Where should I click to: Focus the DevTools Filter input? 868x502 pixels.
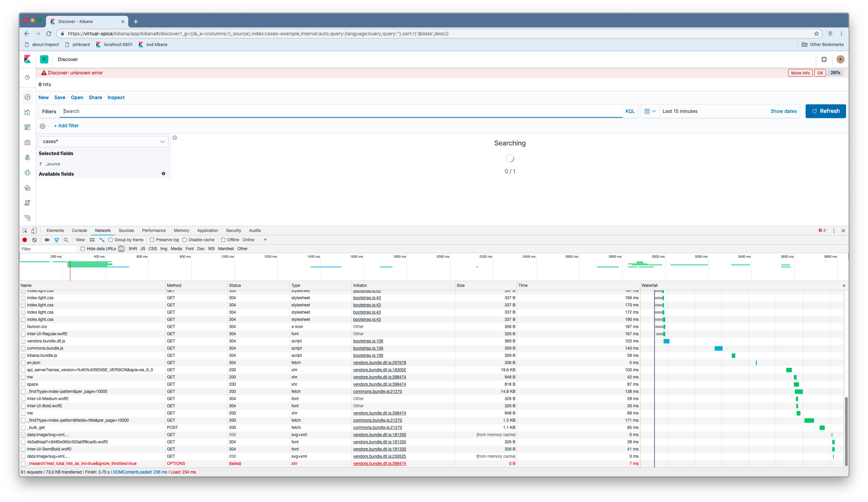pos(48,249)
